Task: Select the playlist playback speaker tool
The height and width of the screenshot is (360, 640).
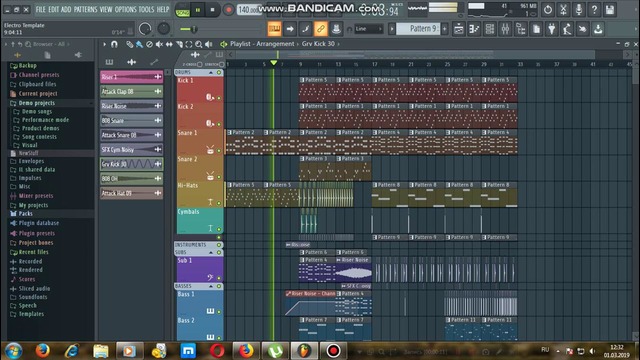Action: 209,44
